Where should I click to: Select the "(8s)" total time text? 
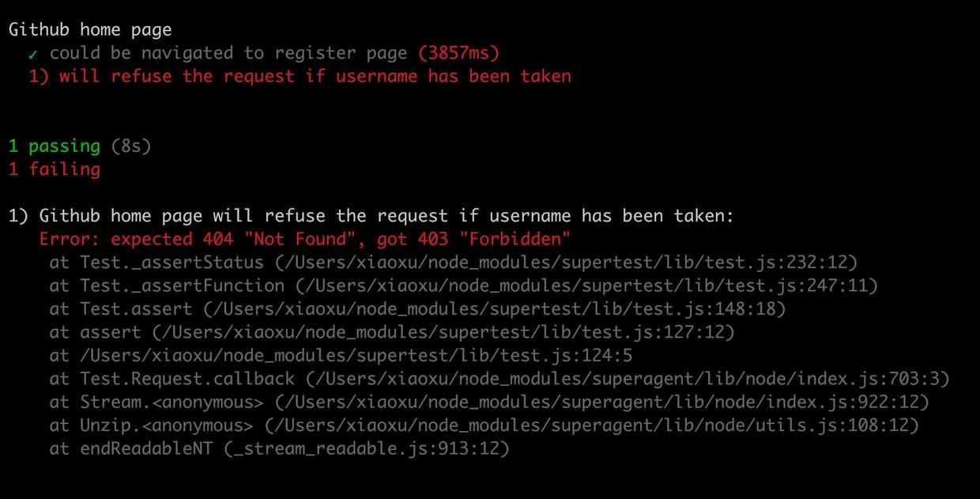tap(130, 146)
